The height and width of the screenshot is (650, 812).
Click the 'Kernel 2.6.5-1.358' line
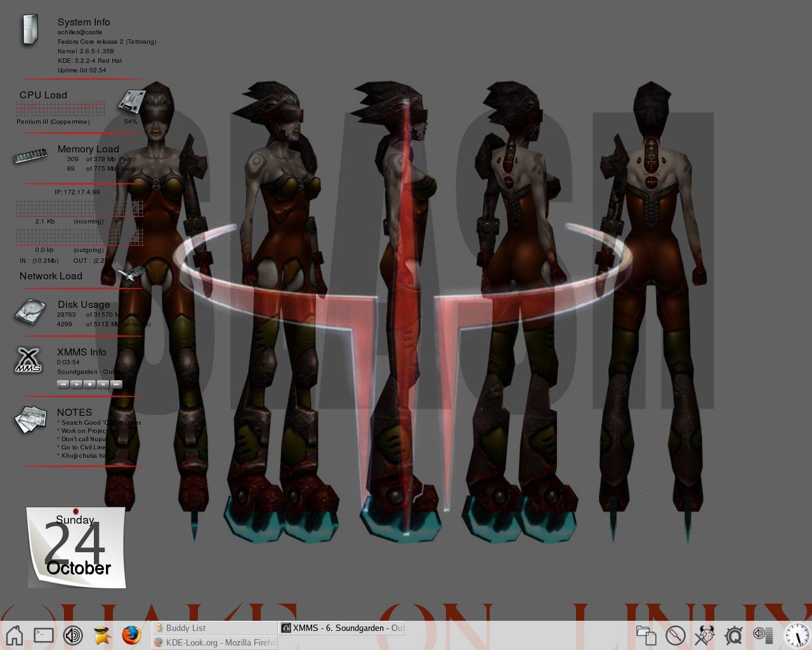click(86, 51)
